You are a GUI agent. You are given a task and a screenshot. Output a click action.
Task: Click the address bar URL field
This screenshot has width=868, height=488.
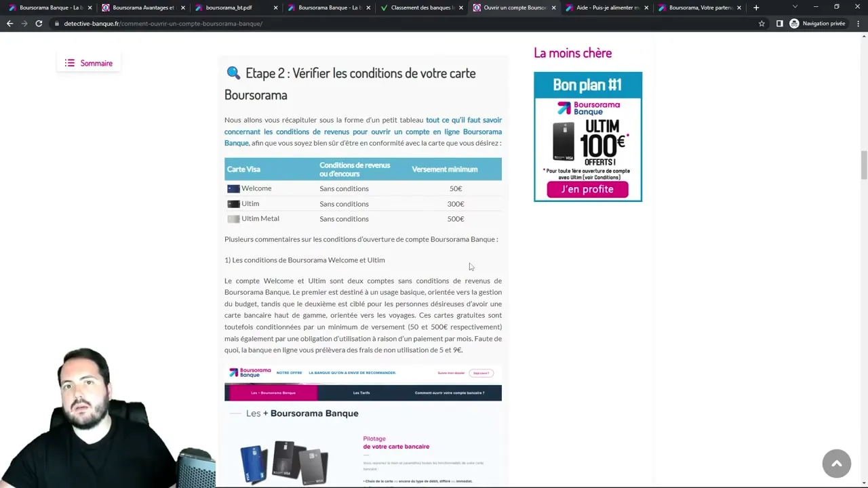pyautogui.click(x=407, y=24)
